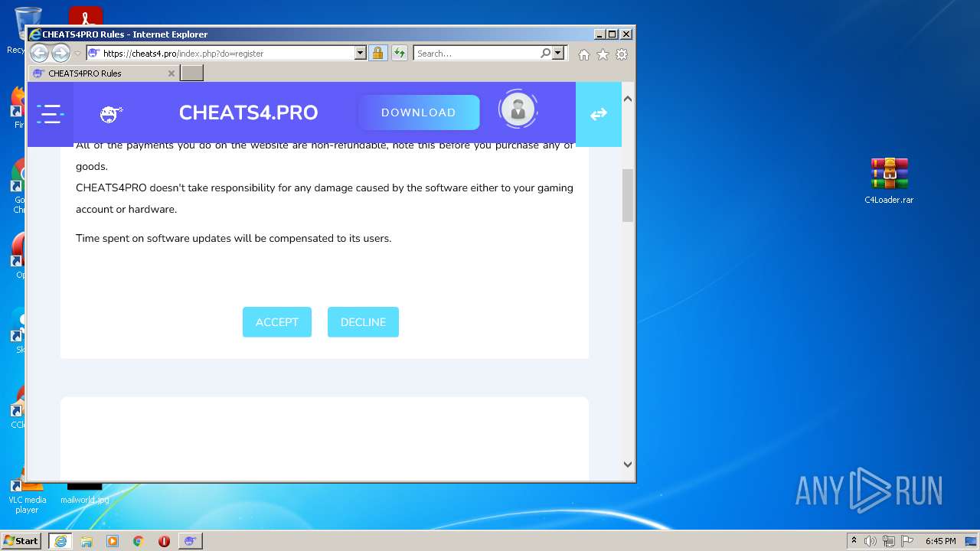Expand the address bar dropdown arrow
The image size is (980, 551).
click(360, 53)
